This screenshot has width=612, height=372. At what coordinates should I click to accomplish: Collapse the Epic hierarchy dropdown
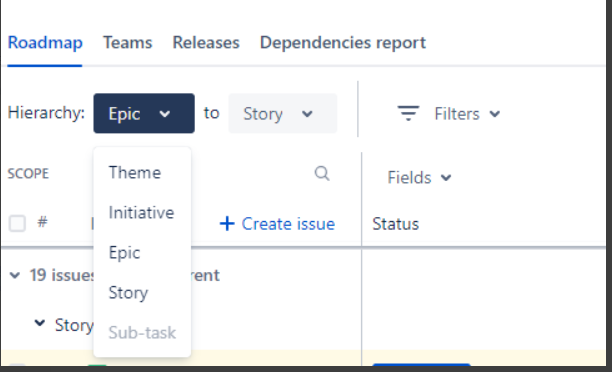[x=144, y=114]
